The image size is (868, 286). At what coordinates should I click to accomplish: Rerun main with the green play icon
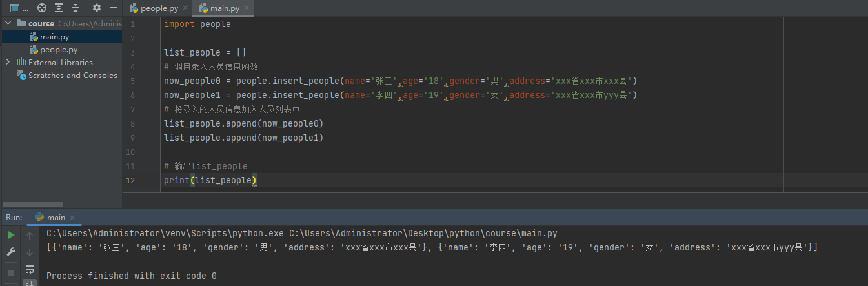tap(11, 236)
